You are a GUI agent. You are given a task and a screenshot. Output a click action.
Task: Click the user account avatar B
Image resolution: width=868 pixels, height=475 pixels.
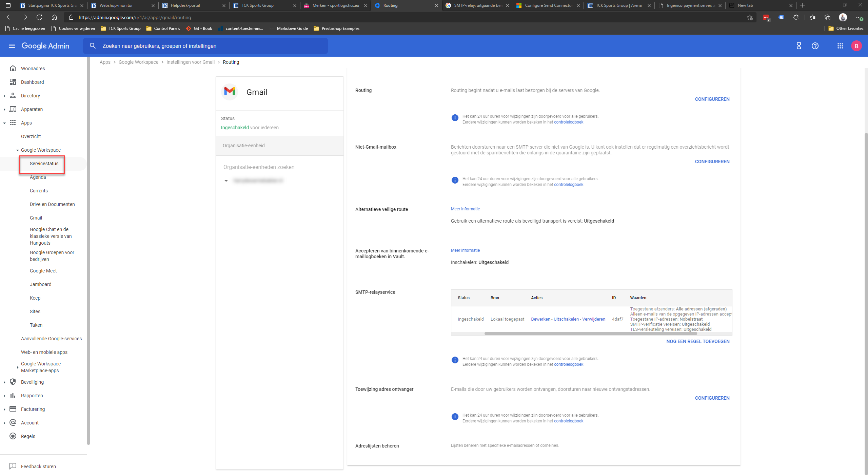(x=856, y=46)
